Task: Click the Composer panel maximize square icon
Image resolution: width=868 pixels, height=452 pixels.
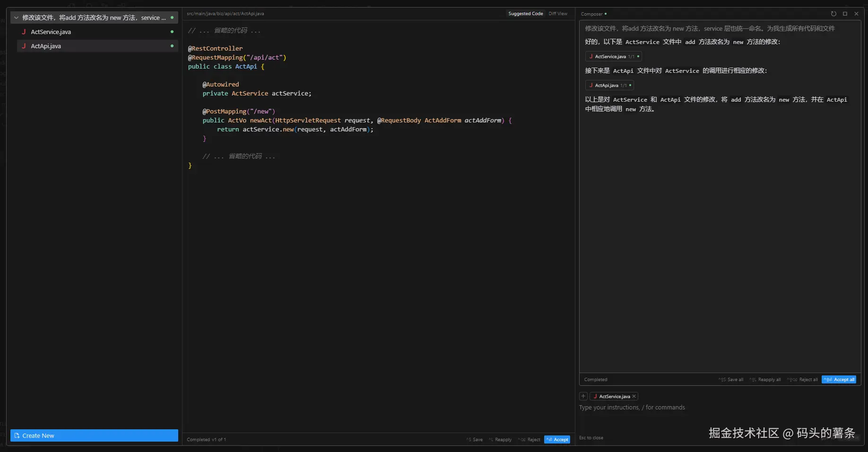Action: (x=845, y=14)
